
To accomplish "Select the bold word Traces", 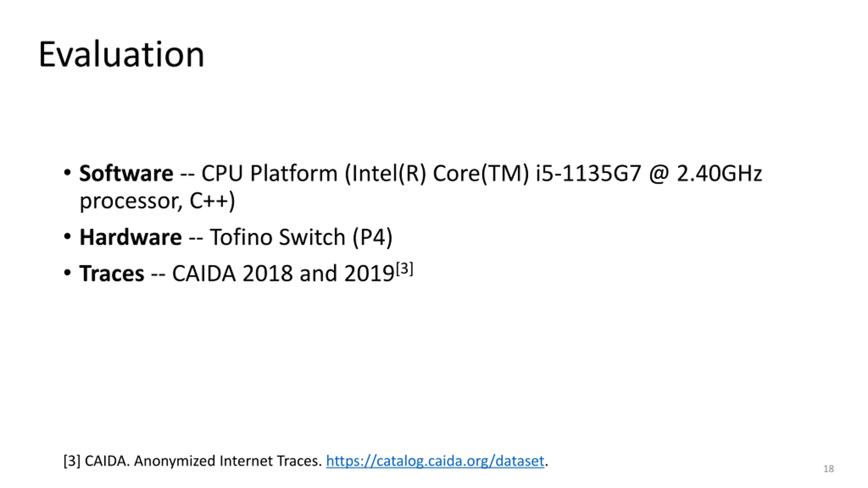I will coord(112,273).
